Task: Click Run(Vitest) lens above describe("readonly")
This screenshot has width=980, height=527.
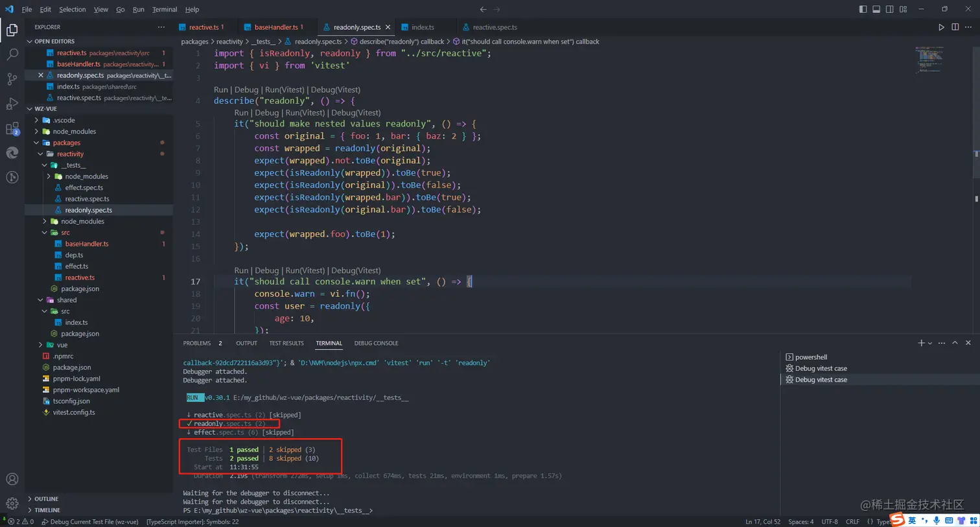Action: click(285, 89)
